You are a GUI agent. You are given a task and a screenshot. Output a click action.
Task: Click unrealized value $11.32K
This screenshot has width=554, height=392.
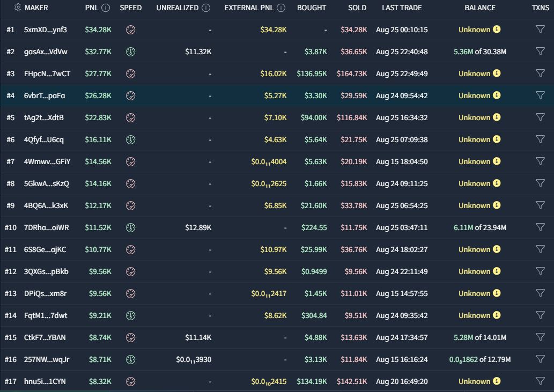(198, 52)
